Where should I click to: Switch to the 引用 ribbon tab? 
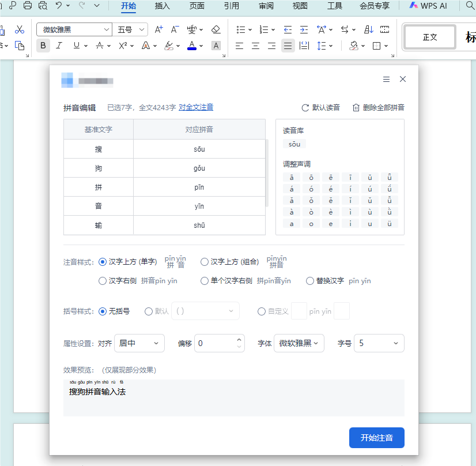[x=232, y=6]
